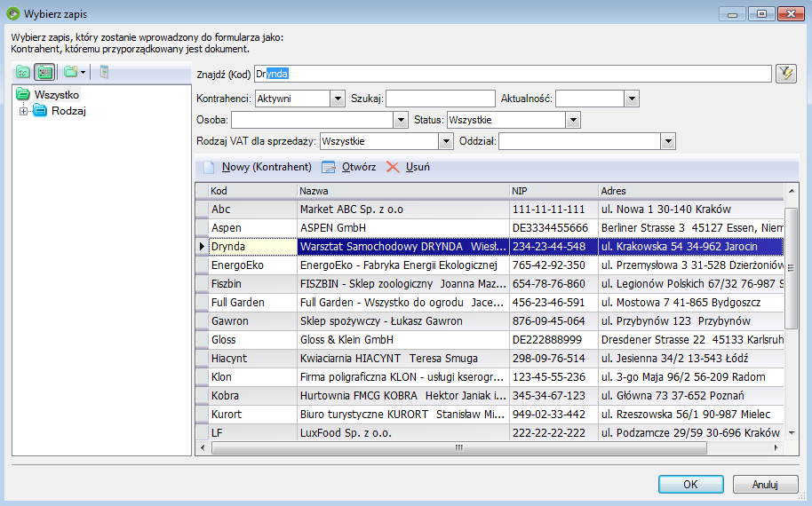
Task: Select the Gawron row code
Action: 252,320
